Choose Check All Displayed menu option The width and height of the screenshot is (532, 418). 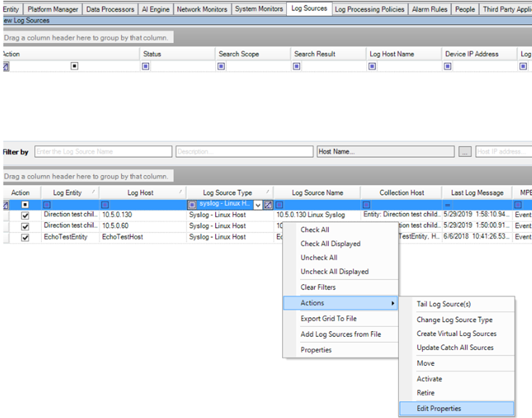tap(330, 243)
